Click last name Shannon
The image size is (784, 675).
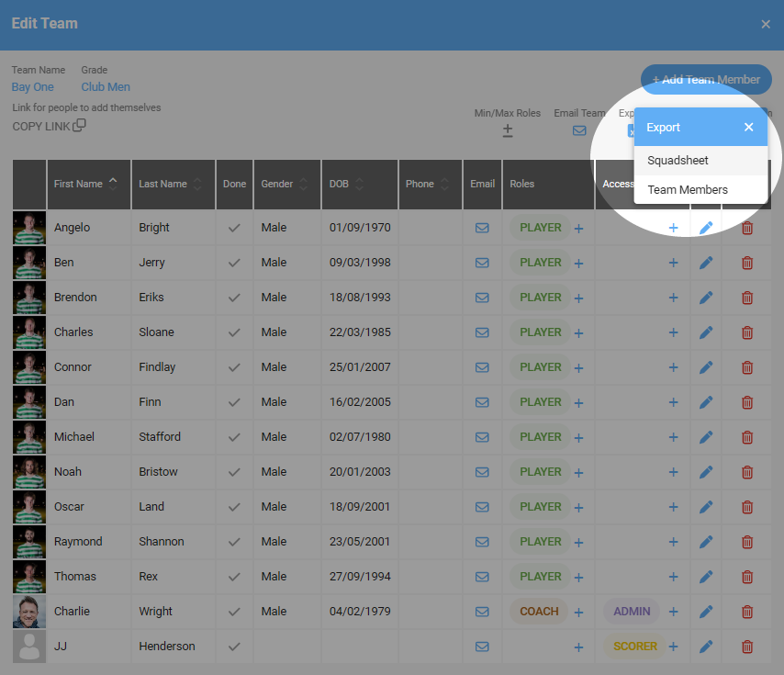(161, 542)
